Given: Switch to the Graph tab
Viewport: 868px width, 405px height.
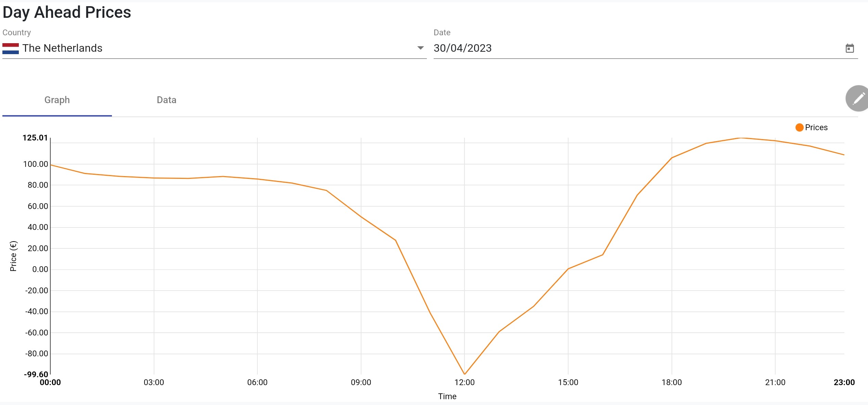Looking at the screenshot, I should point(57,100).
